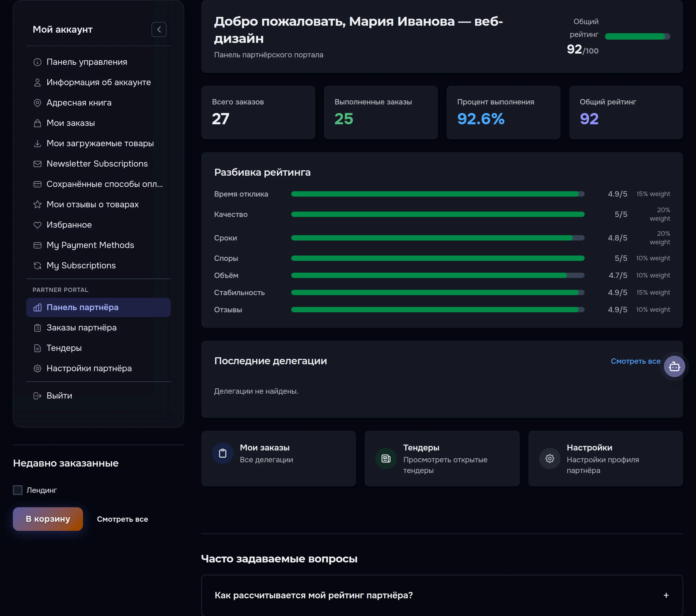
Task: Click the envelope icon beside Newsletter Subscriptions
Action: 37,164
